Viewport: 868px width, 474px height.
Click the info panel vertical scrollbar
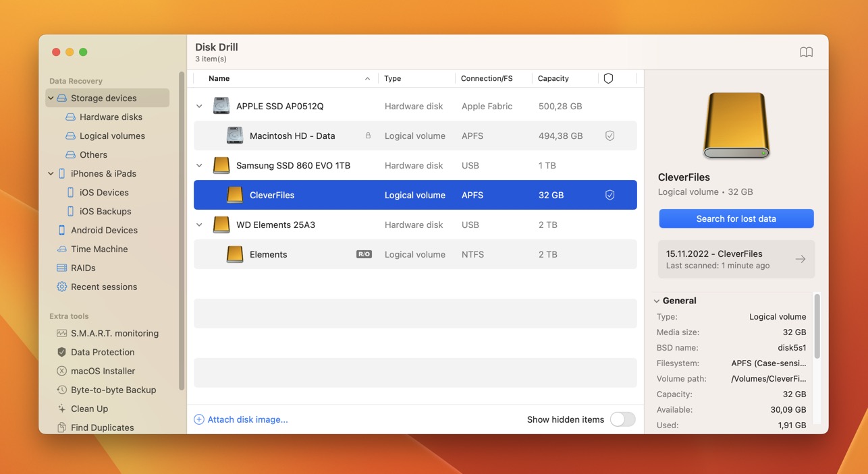click(817, 326)
